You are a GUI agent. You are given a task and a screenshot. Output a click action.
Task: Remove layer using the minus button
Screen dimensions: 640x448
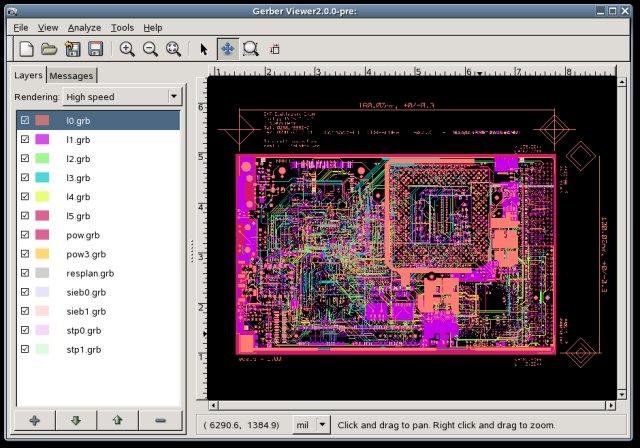(x=160, y=421)
